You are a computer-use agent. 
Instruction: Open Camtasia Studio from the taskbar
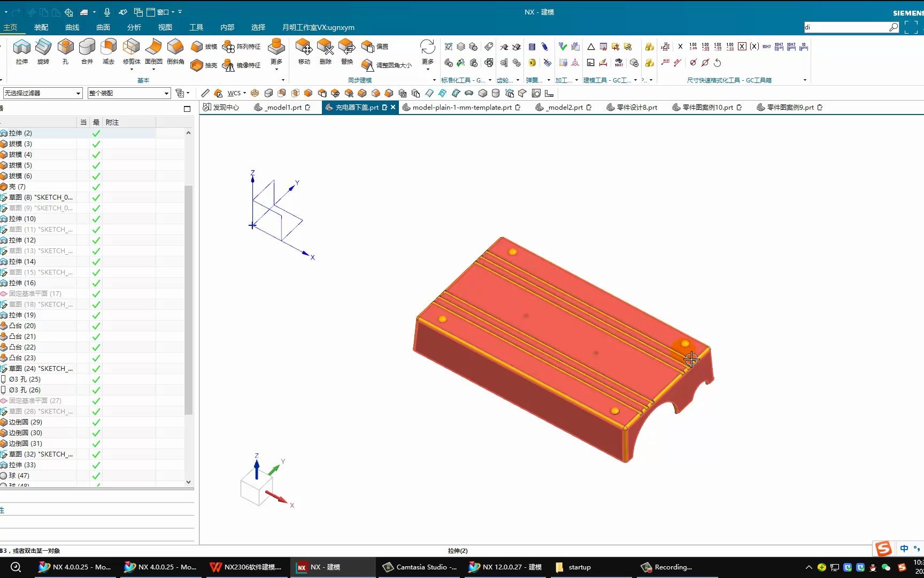point(420,567)
